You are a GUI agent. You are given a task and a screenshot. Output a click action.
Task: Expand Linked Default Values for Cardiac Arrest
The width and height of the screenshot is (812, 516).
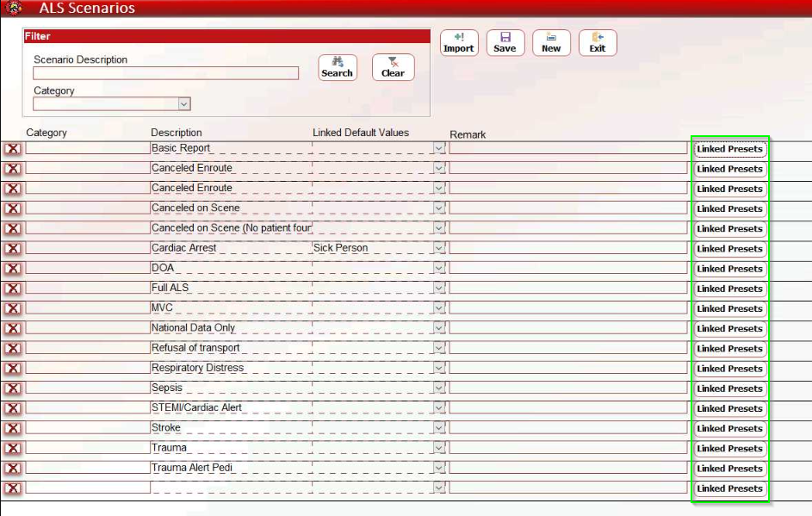point(439,248)
